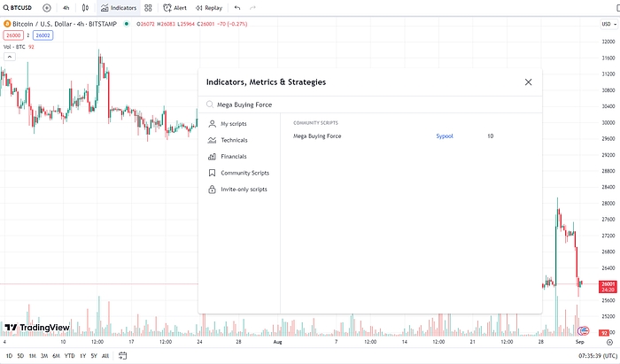This screenshot has width=620, height=364.
Task: Open the indicator templates grid icon
Action: [x=148, y=7]
